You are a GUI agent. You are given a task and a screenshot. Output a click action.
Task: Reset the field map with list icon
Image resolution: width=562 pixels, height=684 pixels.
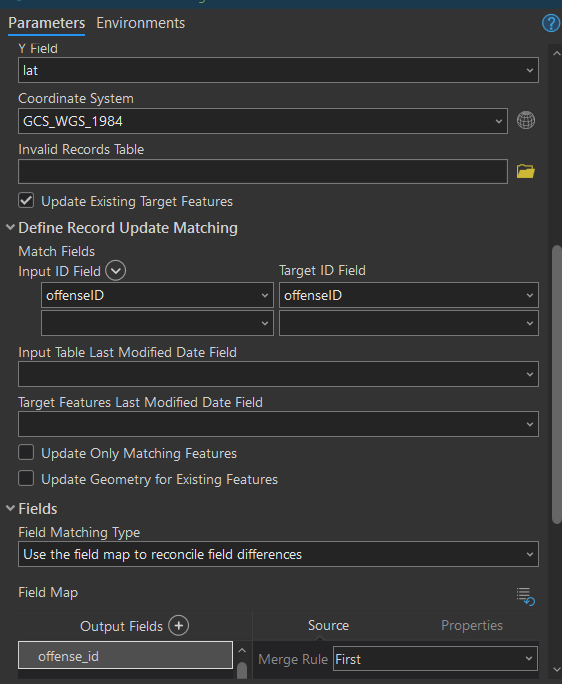[x=526, y=596]
